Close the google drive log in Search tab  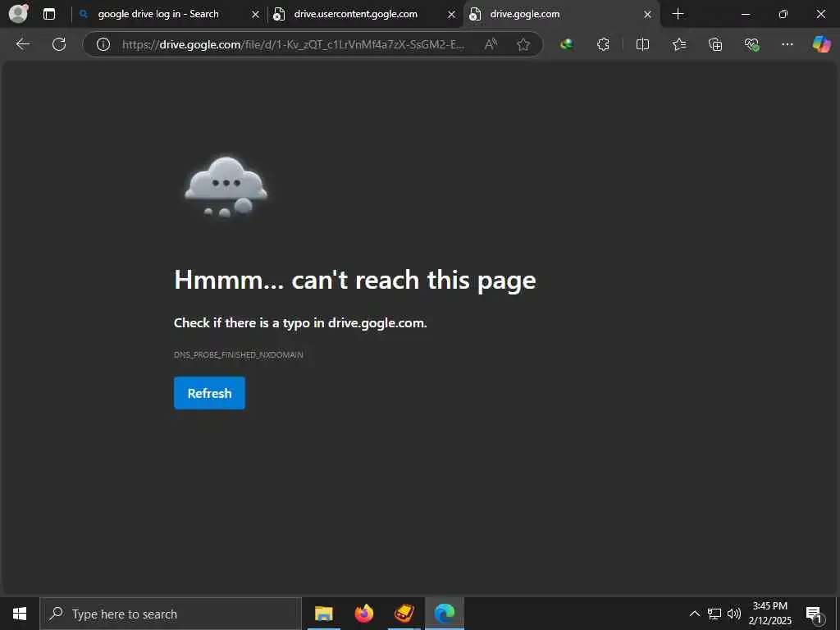pyautogui.click(x=256, y=15)
